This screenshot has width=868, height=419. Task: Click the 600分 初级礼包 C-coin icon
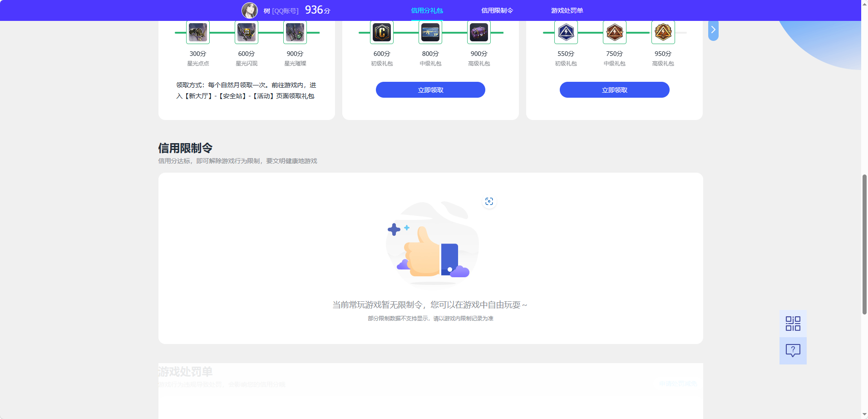[x=382, y=32]
